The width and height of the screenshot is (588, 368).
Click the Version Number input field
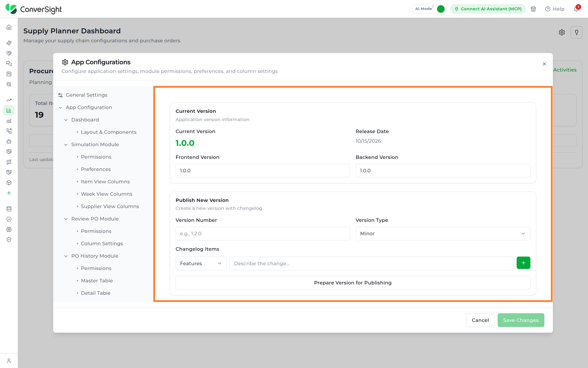263,233
